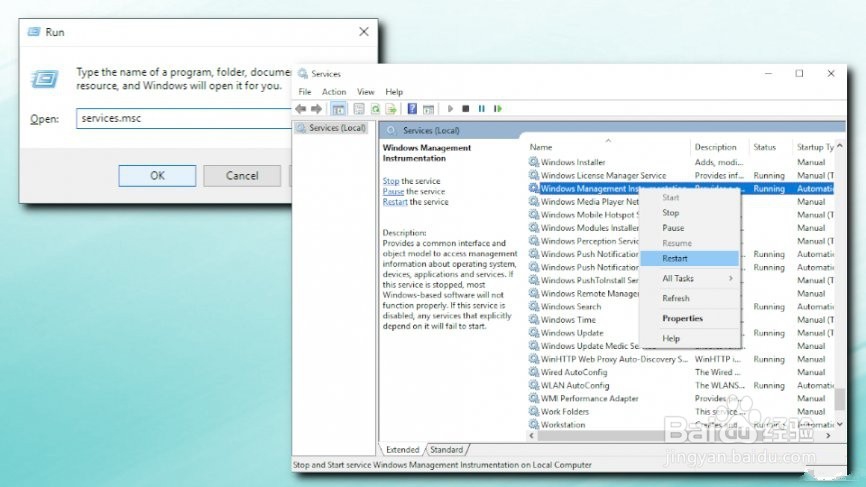Open the View menu in Services
The width and height of the screenshot is (866, 487).
(x=366, y=92)
